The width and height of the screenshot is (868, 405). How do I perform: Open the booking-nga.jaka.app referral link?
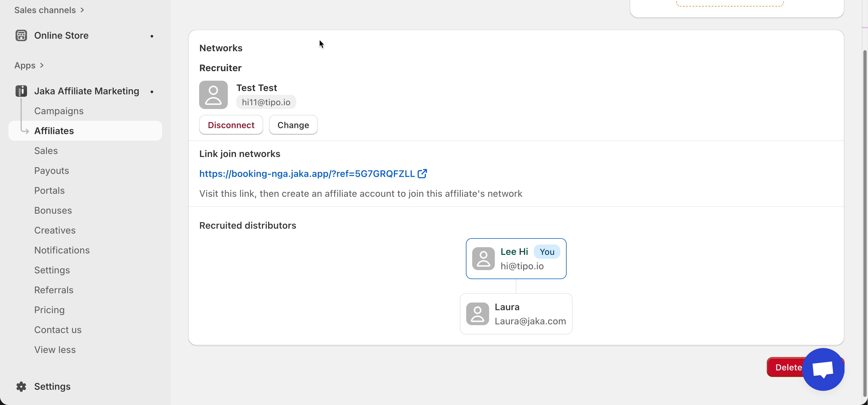(x=307, y=173)
